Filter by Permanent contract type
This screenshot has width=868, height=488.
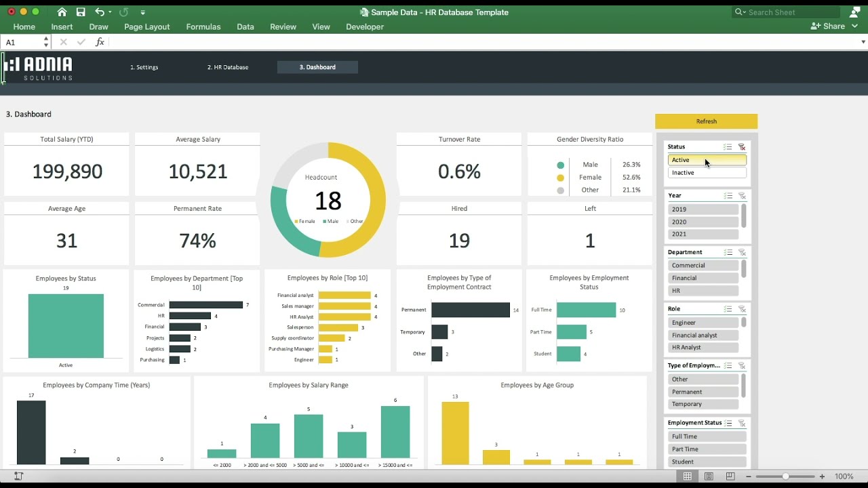[703, 392]
